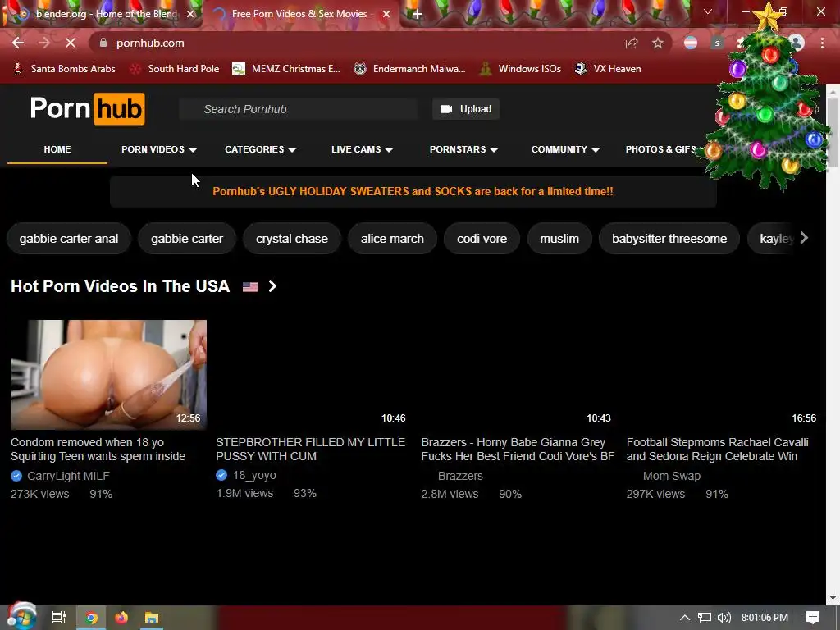The height and width of the screenshot is (630, 840).
Task: Open the Windows Start button
Action: click(21, 617)
